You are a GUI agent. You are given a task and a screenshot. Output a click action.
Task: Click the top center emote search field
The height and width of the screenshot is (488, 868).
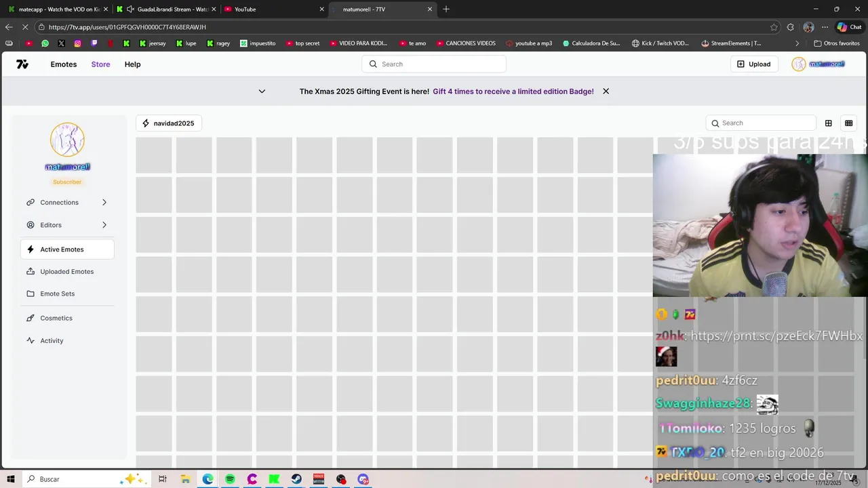tap(434, 64)
